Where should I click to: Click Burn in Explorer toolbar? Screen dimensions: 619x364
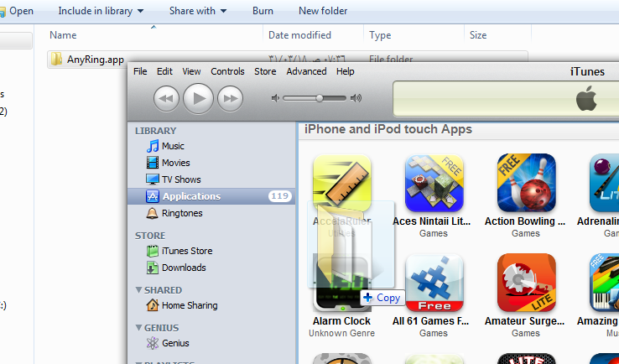(x=263, y=11)
